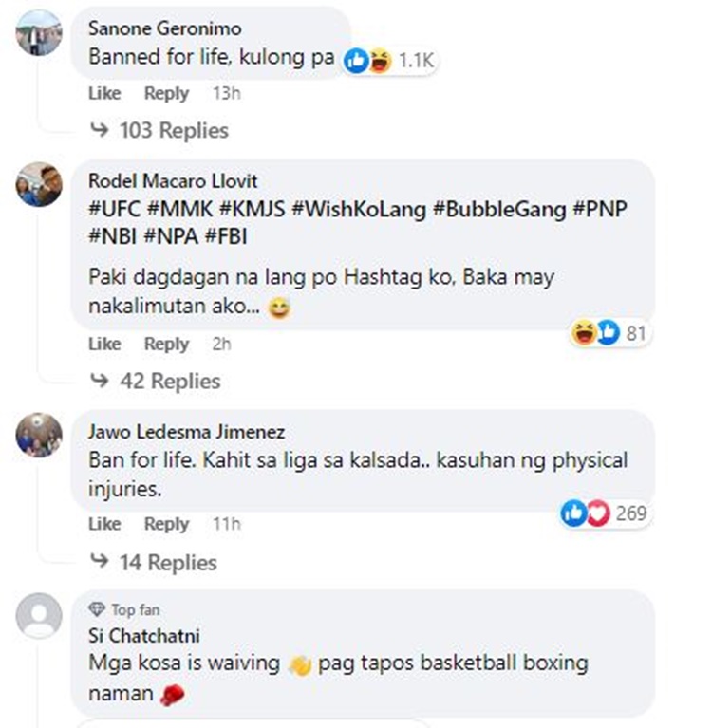Like Jawo Ledesma Jimenez's comment
Image resolution: width=712 pixels, height=728 pixels.
coord(104,524)
